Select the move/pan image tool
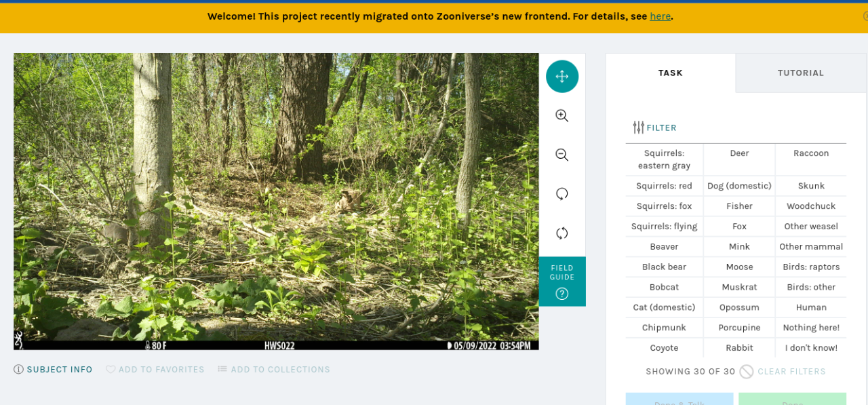 pos(562,77)
